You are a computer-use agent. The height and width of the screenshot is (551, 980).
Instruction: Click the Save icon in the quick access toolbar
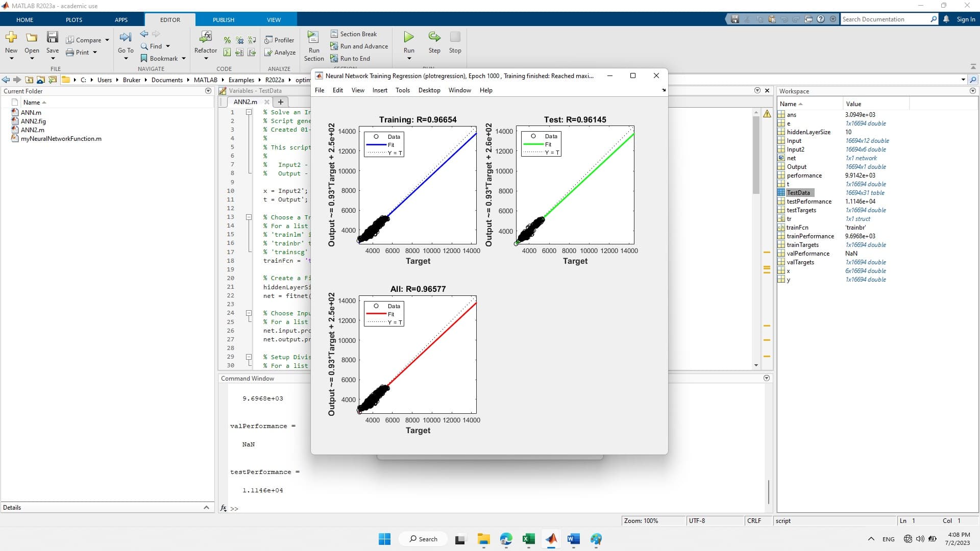point(735,19)
